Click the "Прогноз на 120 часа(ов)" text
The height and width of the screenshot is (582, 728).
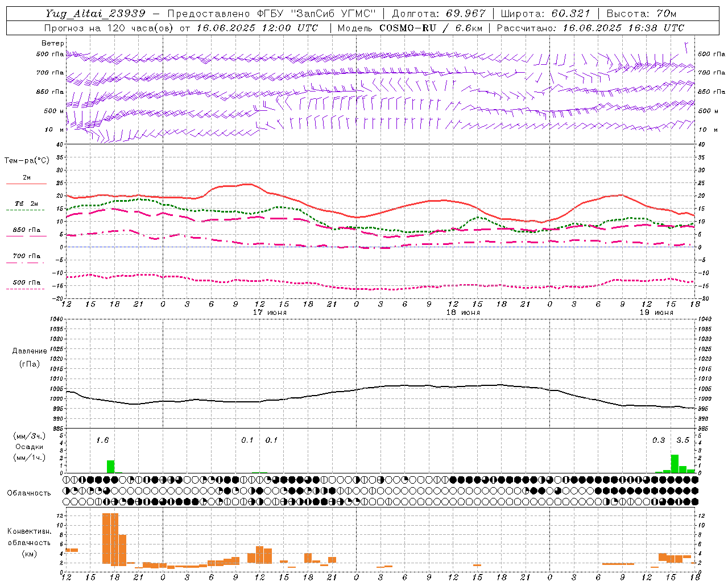tap(109, 28)
